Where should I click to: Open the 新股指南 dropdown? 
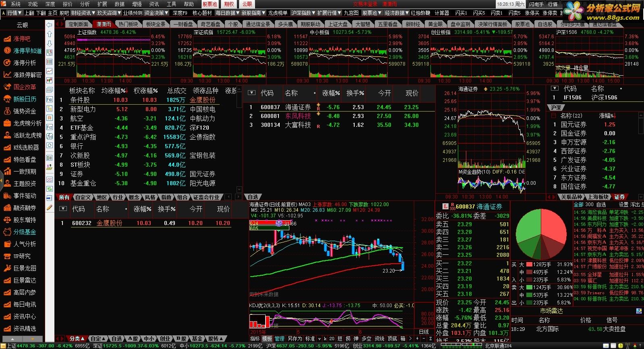tap(253, 13)
